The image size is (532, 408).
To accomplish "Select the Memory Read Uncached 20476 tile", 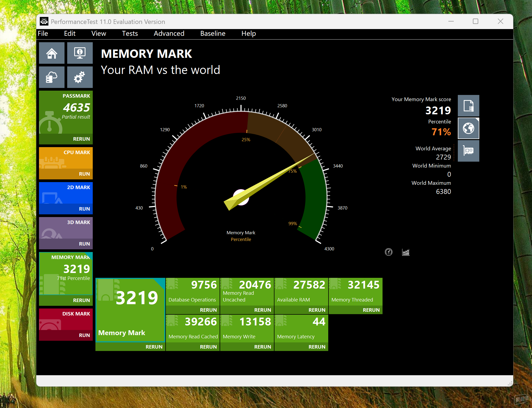I will pos(247,292).
